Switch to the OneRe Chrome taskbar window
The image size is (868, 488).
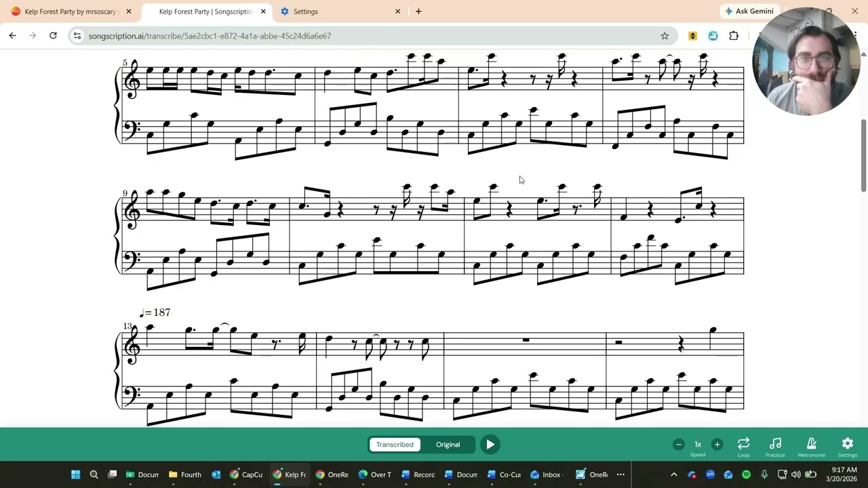[332, 474]
